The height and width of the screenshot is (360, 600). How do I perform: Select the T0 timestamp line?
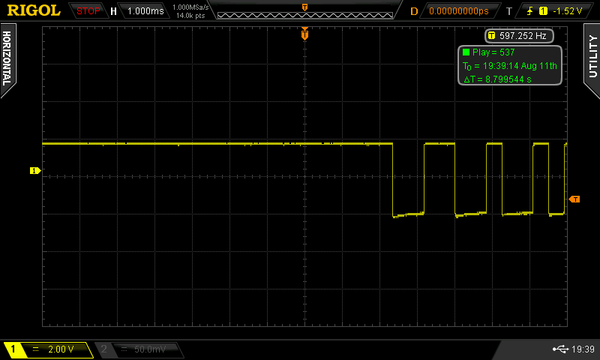coord(510,66)
